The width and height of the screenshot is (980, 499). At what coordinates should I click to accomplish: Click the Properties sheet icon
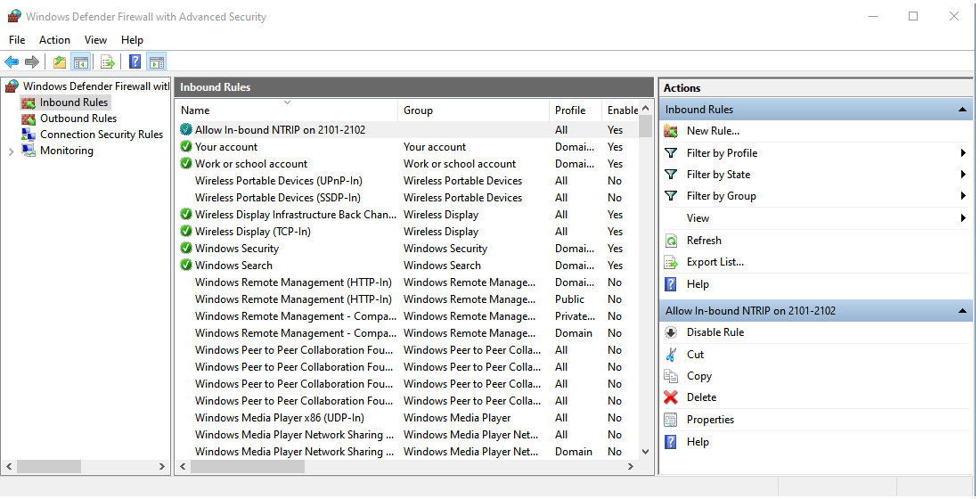pos(671,420)
